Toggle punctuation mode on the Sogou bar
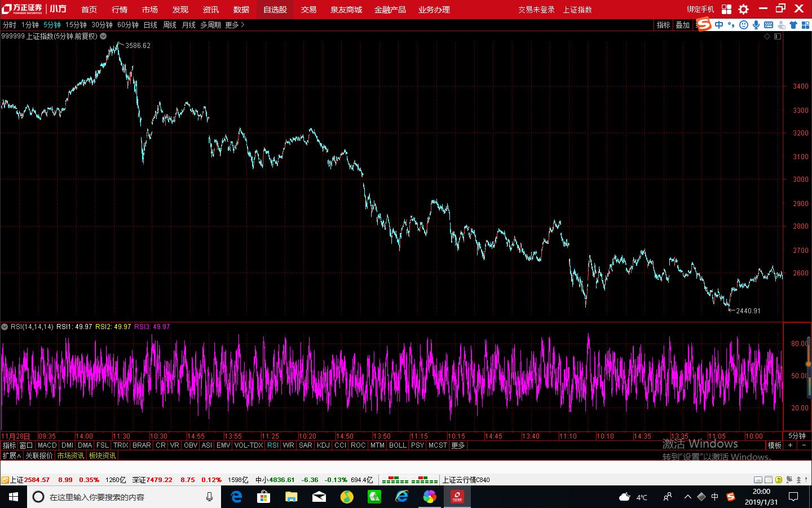812x508 pixels. 731,25
